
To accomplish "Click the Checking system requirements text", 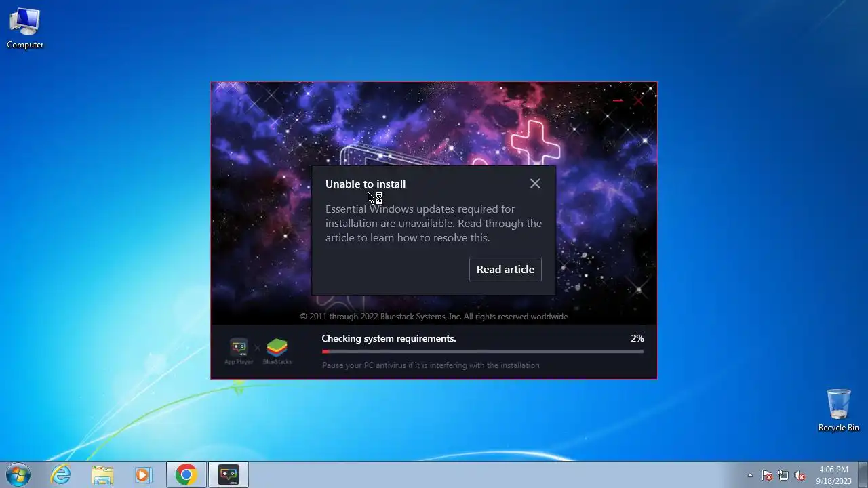I will (389, 338).
